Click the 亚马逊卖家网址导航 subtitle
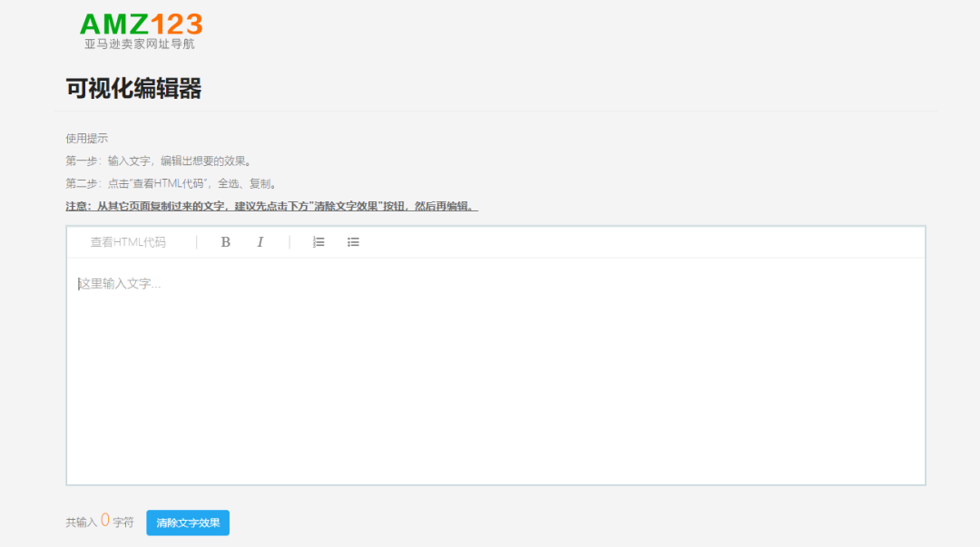Viewport: 980px width, 547px height. pyautogui.click(x=140, y=44)
